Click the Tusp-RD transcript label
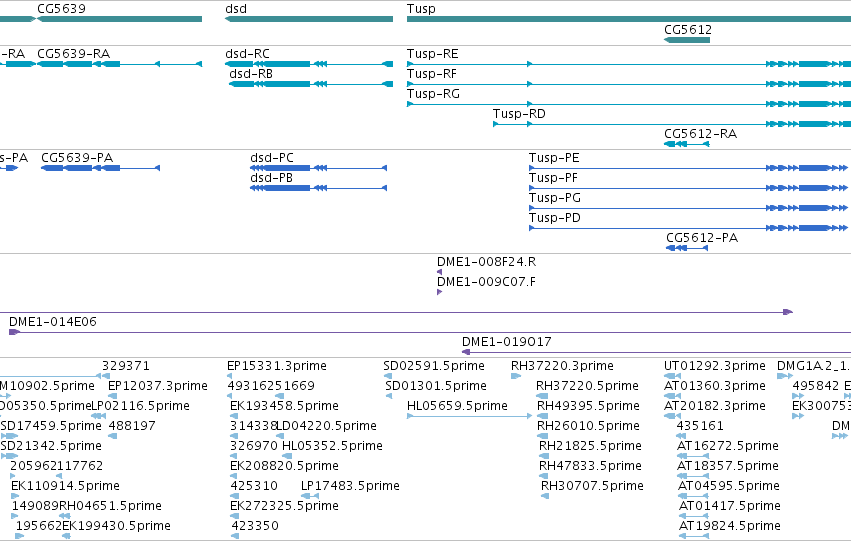 tap(519, 114)
